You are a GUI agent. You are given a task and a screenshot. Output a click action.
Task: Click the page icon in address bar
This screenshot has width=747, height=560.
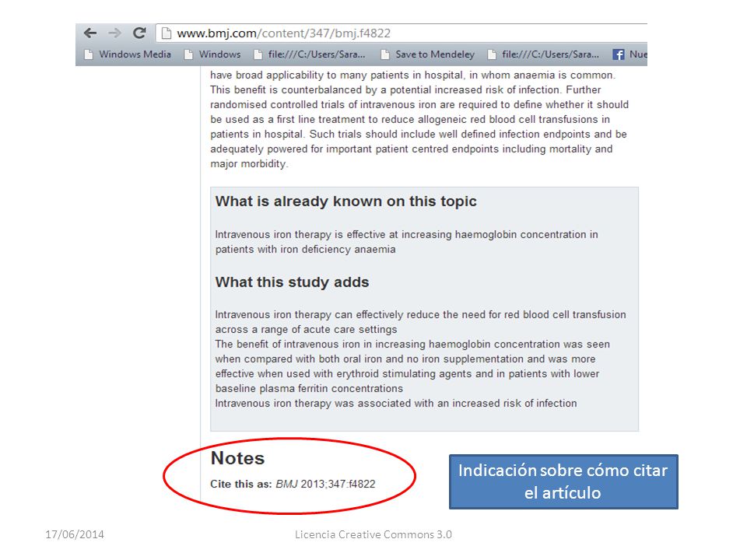coord(167,33)
